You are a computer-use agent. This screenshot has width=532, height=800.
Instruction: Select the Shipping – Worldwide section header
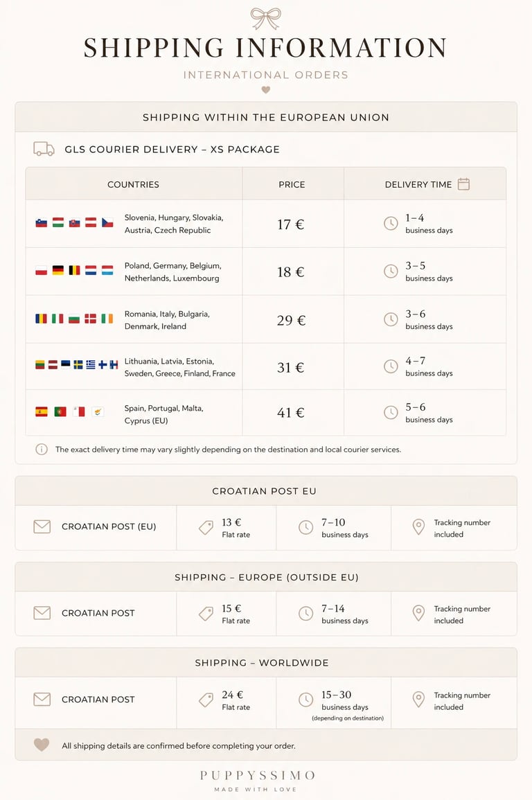coord(266,663)
